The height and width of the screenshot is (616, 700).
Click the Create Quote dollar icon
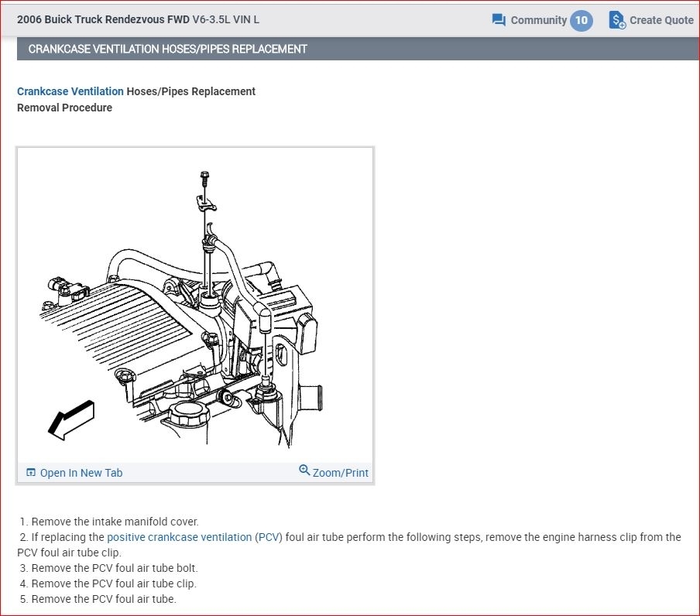pyautogui.click(x=617, y=20)
